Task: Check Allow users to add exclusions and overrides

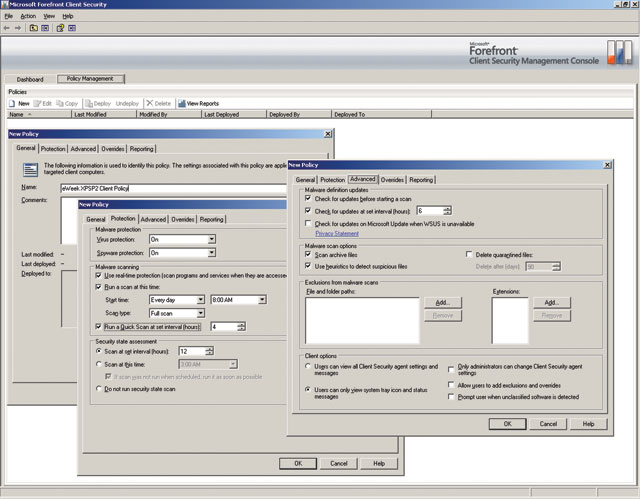Action: (x=451, y=385)
